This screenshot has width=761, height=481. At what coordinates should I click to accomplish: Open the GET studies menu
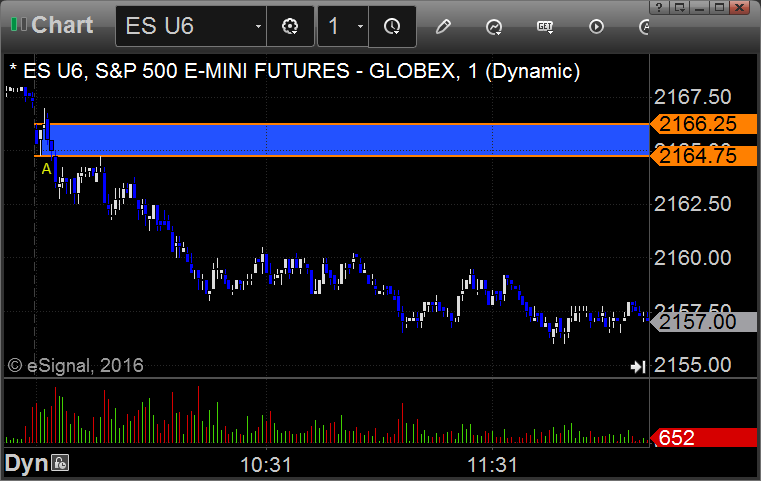coord(545,27)
